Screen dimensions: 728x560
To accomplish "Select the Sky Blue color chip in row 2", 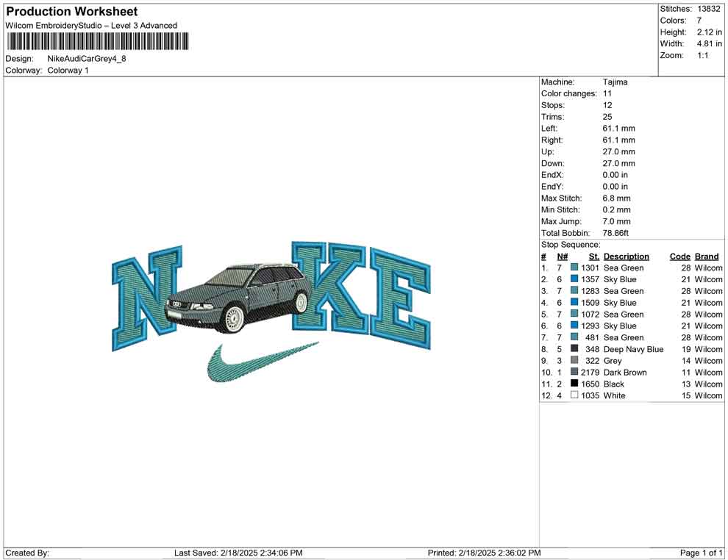I will [x=574, y=279].
